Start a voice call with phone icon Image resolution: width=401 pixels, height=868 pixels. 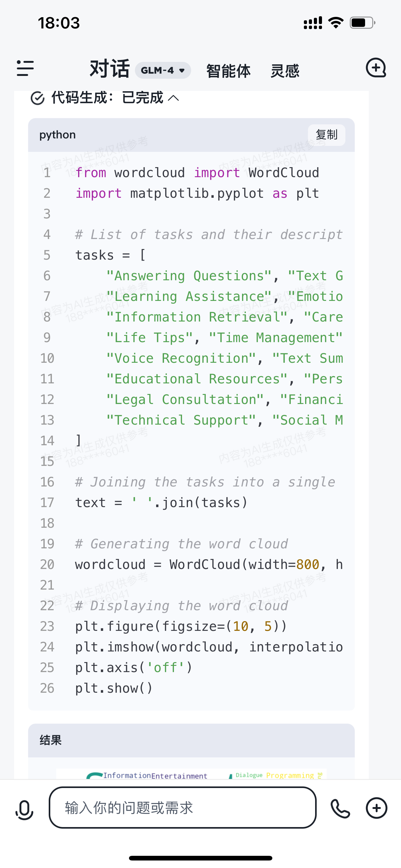tap(340, 808)
